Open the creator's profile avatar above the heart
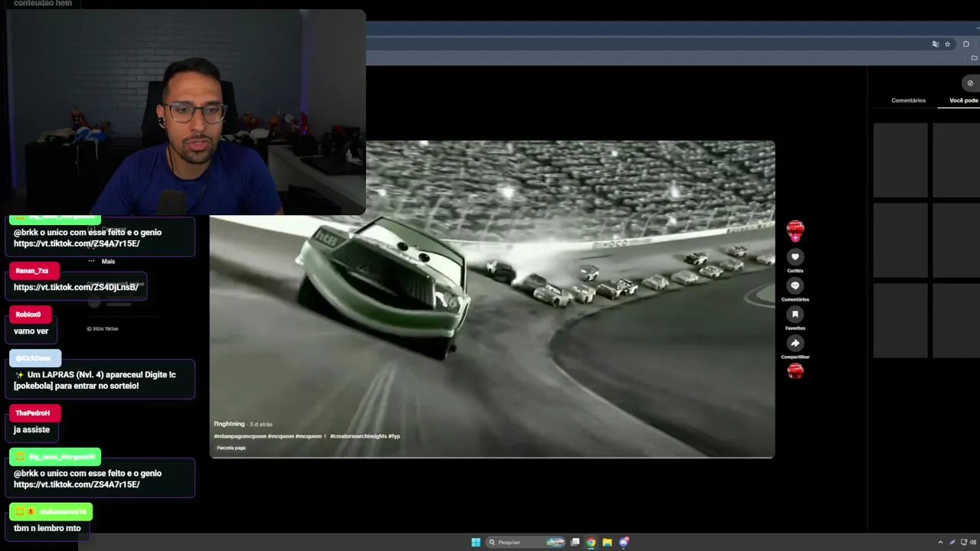Viewport: 980px width, 551px height. pos(795,229)
